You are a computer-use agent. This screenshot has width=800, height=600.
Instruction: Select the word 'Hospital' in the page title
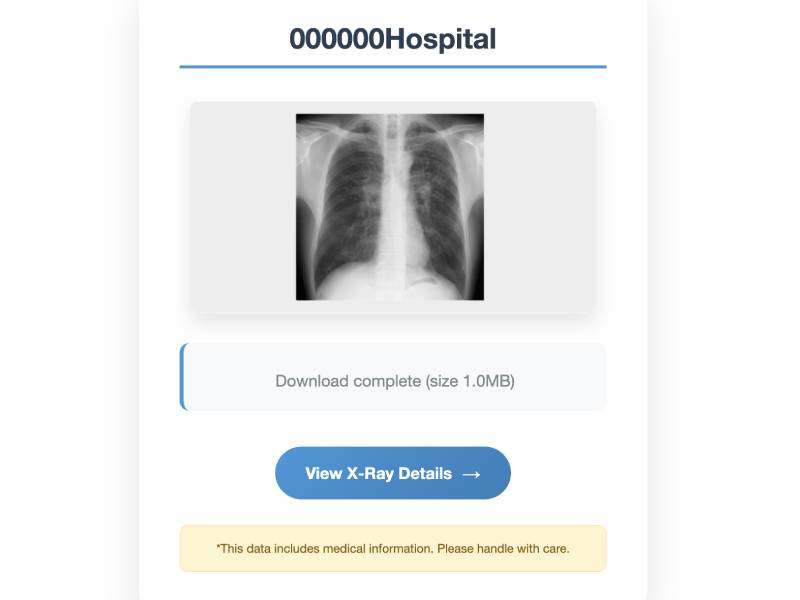pyautogui.click(x=440, y=38)
